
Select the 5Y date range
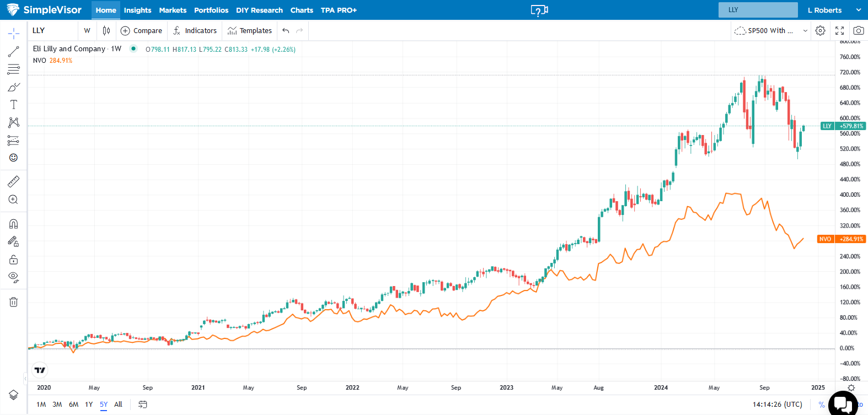(x=104, y=405)
